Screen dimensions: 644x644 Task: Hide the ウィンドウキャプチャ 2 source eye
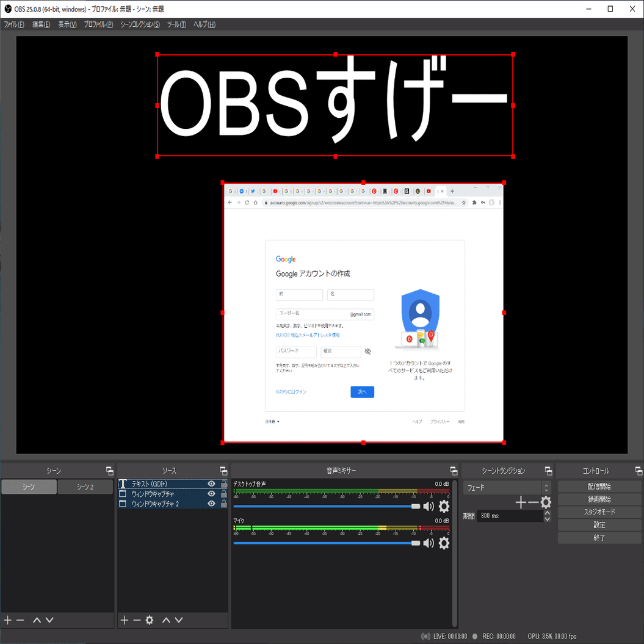[212, 504]
